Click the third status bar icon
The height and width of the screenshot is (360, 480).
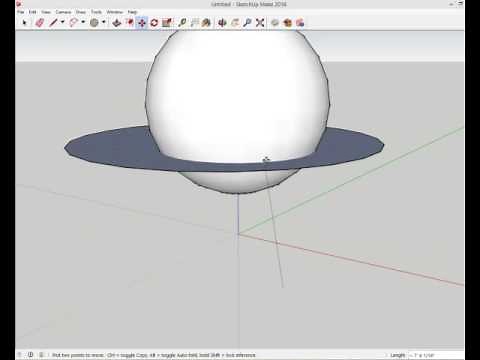click(x=41, y=355)
